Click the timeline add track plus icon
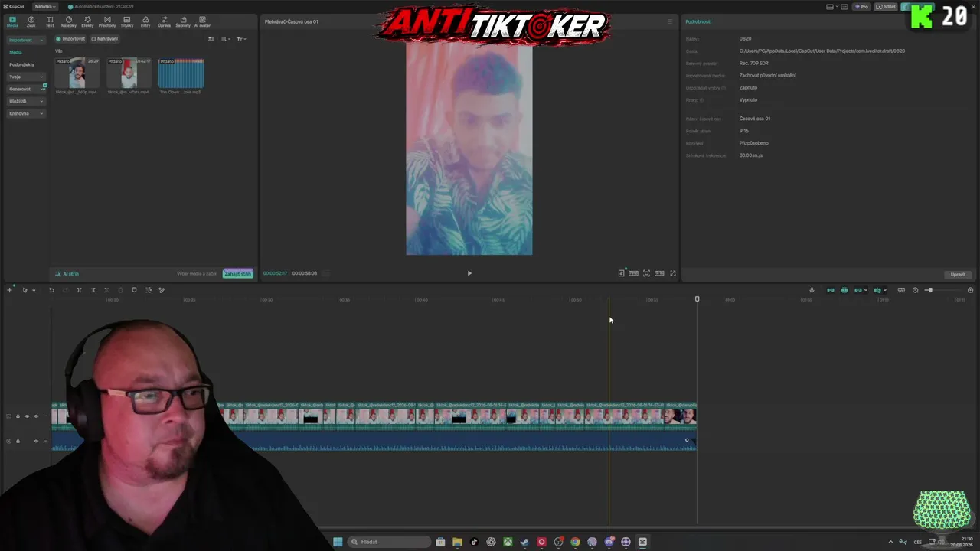Screen dimensions: 980x551 coord(9,290)
